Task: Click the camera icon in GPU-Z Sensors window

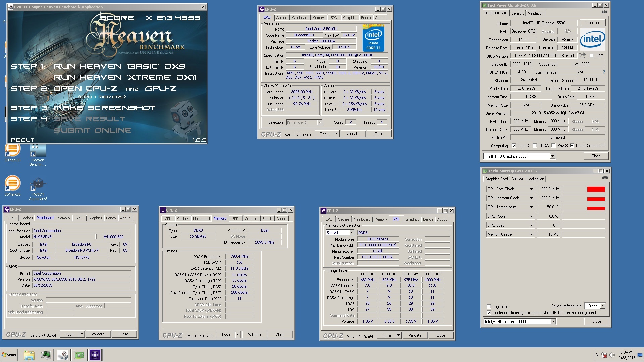Action: [605, 178]
